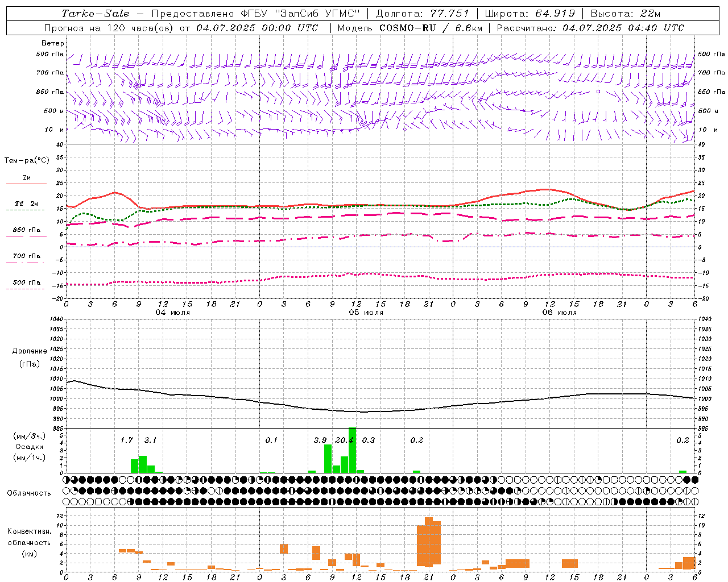Screen dimensions: 728x582
Task: Click the tallest orange convective cloud bar
Action: (429, 542)
